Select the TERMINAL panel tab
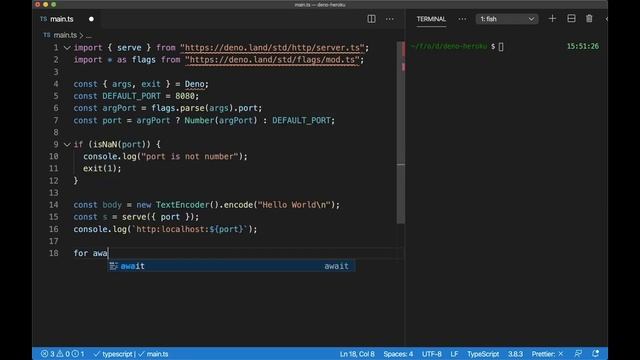Viewport: 640px width, 360px height. tap(431, 19)
